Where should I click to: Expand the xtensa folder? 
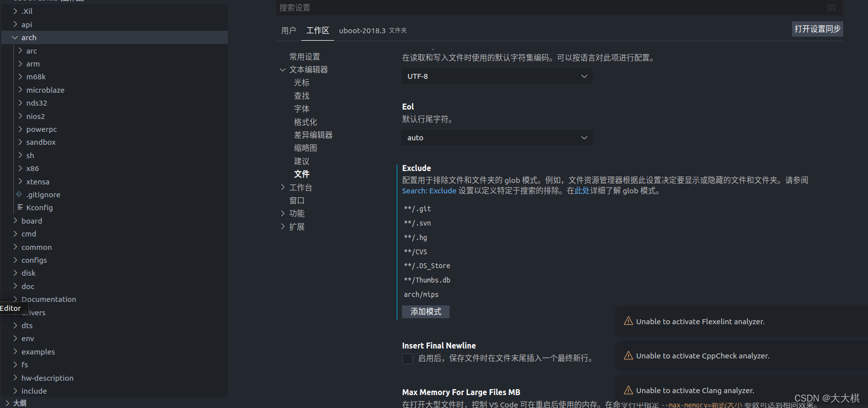[x=20, y=181]
